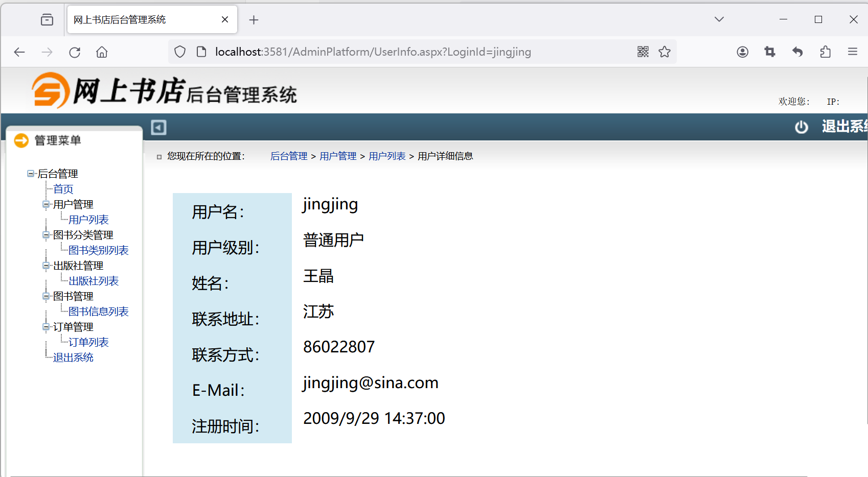Click the QR code icon in address bar
The width and height of the screenshot is (868, 477).
click(643, 52)
